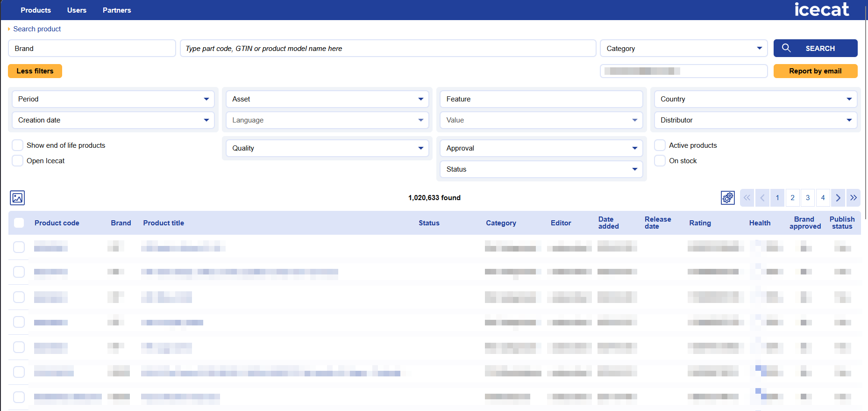
Task: Open table settings gear icon
Action: point(728,198)
